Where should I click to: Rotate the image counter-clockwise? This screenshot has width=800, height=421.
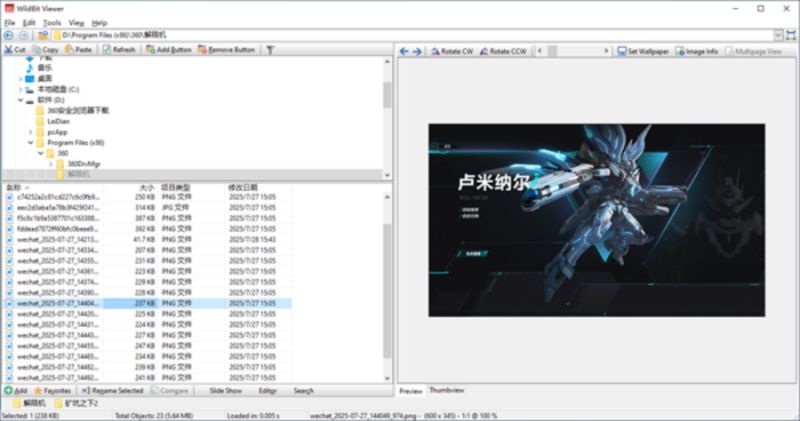tap(503, 51)
